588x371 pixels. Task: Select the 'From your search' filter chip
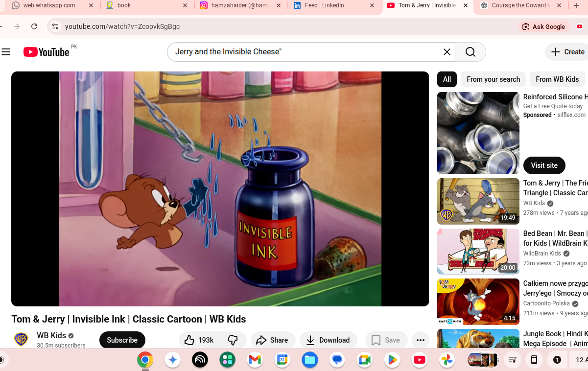pos(493,79)
